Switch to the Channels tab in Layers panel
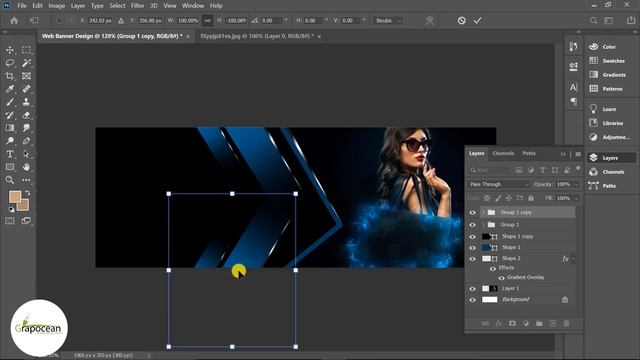Screen dimensions: 640x360 click(503, 153)
